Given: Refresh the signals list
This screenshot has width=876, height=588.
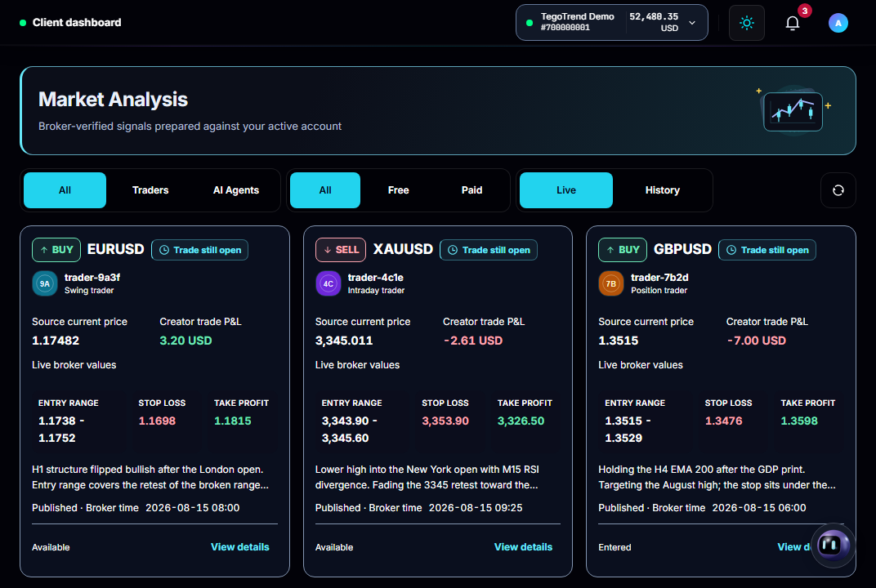Looking at the screenshot, I should point(838,190).
